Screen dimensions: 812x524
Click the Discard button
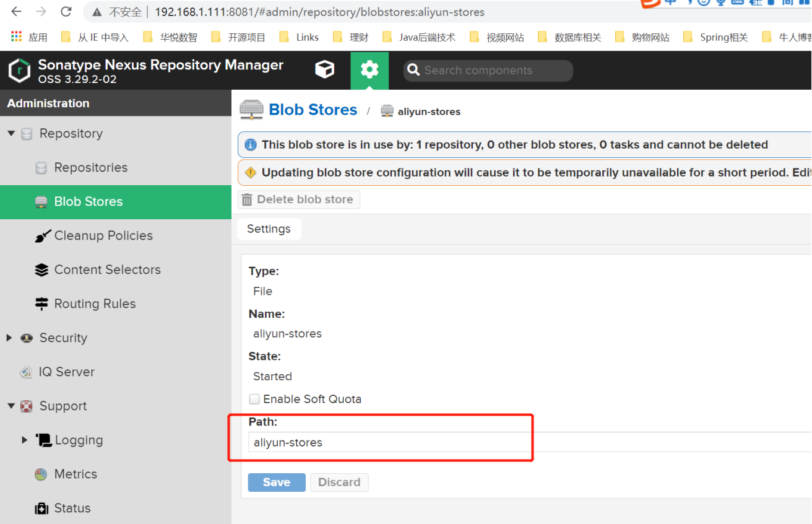click(339, 483)
